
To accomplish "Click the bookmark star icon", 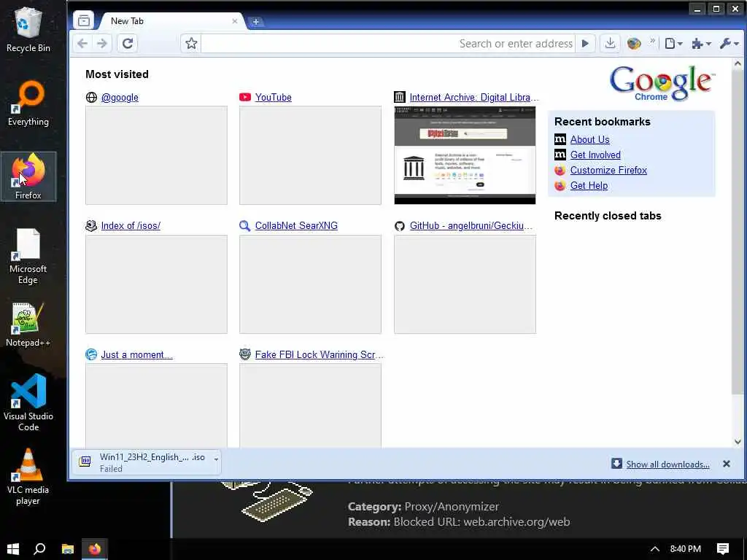I will pyautogui.click(x=191, y=44).
